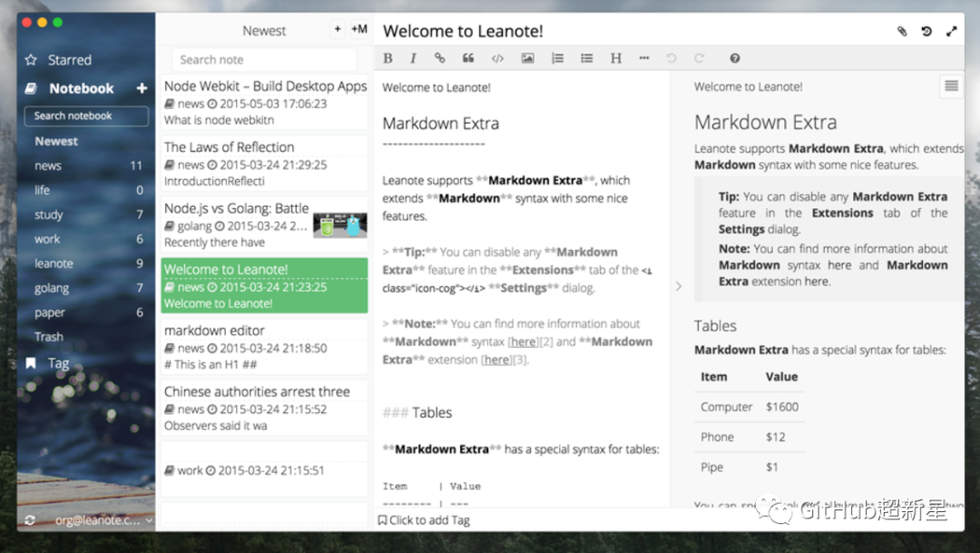This screenshot has width=980, height=553.
Task: Undo the last edit
Action: pos(671,58)
